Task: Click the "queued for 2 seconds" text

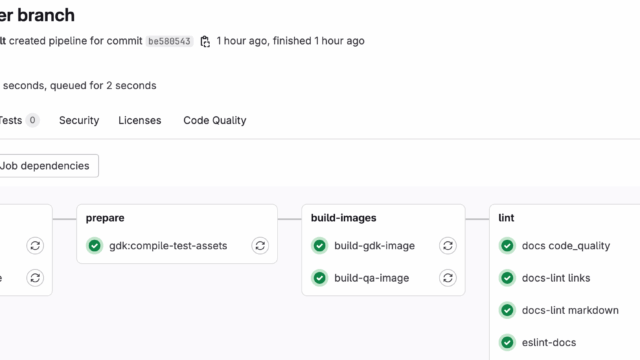Action: (103, 86)
